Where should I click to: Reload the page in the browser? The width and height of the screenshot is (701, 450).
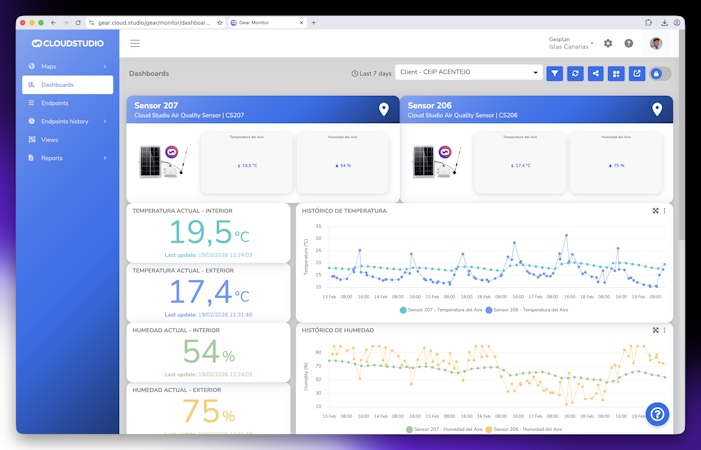coord(78,22)
